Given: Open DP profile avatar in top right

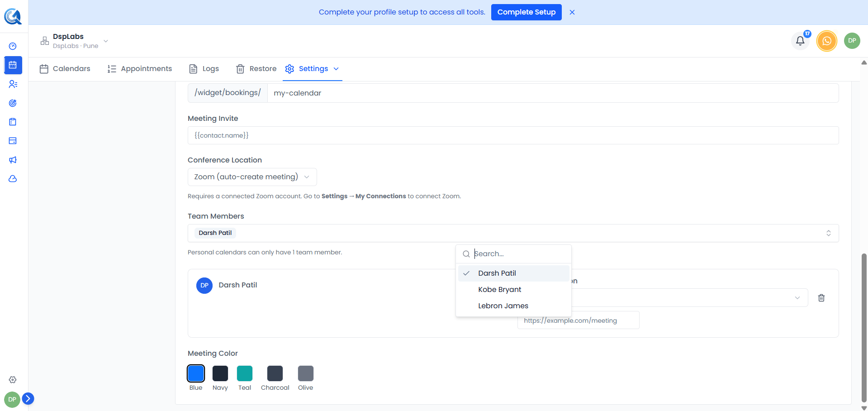Looking at the screenshot, I should pyautogui.click(x=852, y=41).
